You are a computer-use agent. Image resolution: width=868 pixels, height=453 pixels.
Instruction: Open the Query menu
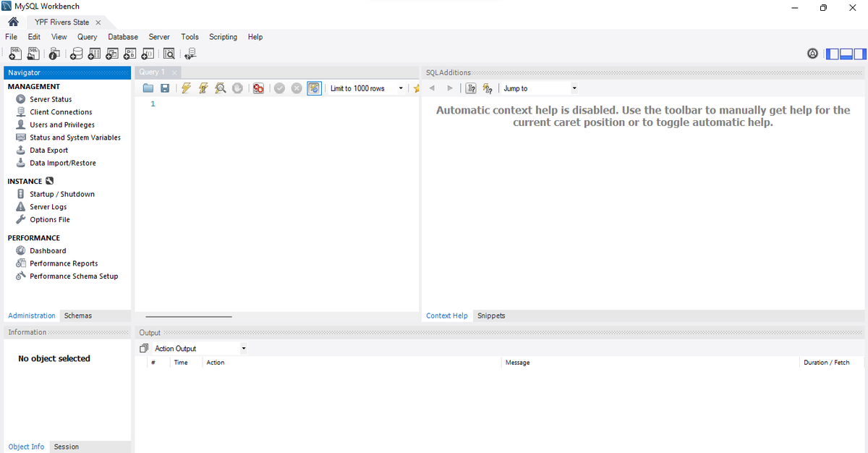87,37
